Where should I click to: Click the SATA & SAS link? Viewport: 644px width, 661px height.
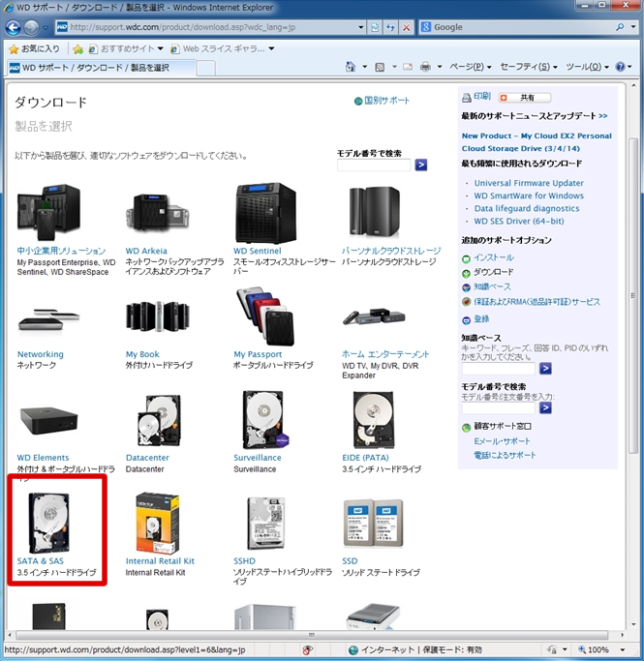(41, 561)
